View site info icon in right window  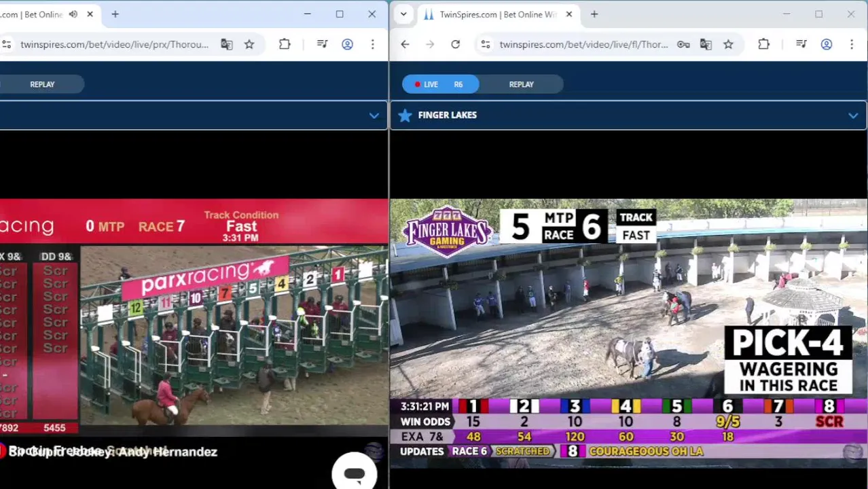click(485, 44)
